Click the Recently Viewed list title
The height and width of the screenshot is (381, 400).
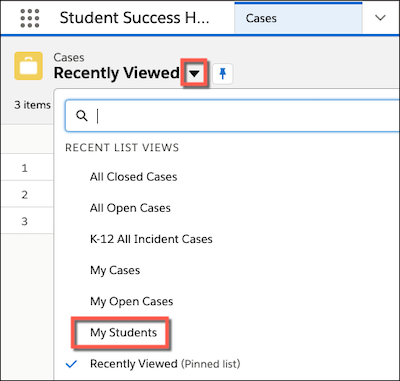coord(117,73)
